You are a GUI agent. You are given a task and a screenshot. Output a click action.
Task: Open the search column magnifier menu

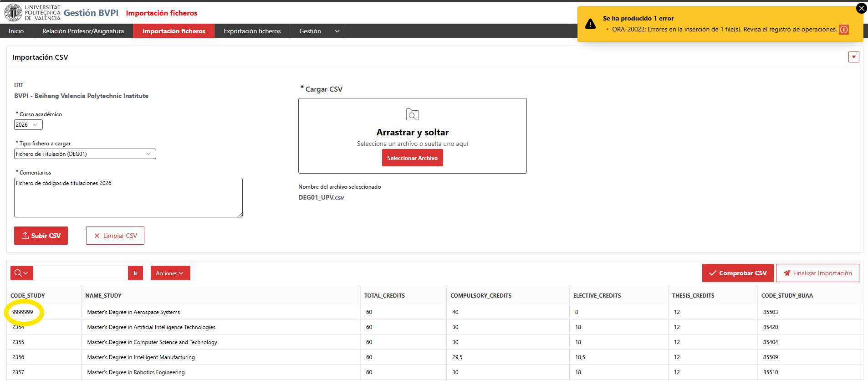click(21, 273)
